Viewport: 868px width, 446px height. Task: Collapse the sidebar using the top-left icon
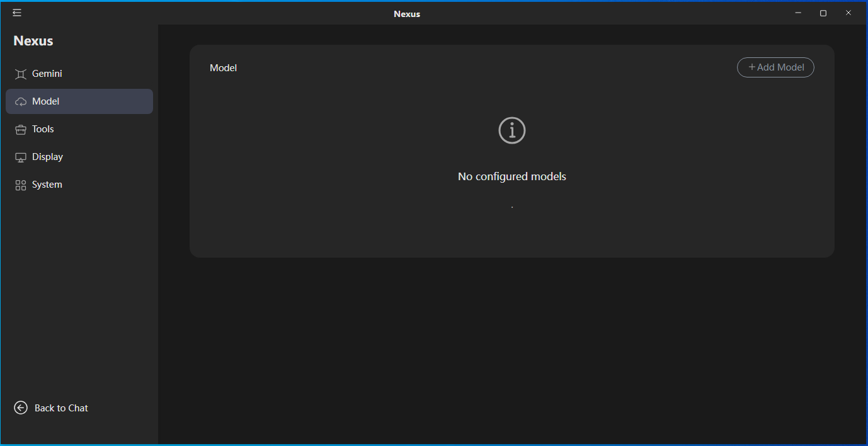click(x=16, y=12)
